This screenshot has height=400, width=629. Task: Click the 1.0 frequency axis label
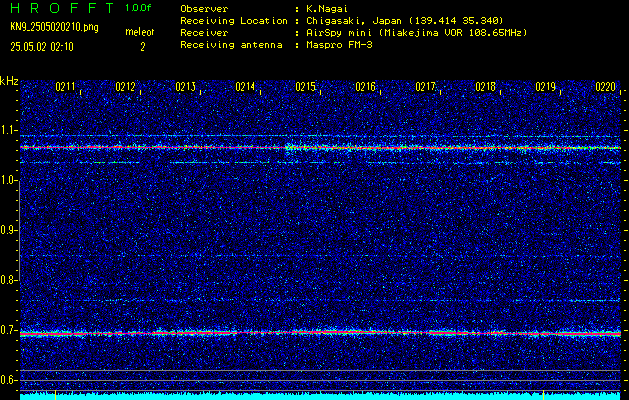[x=8, y=181]
